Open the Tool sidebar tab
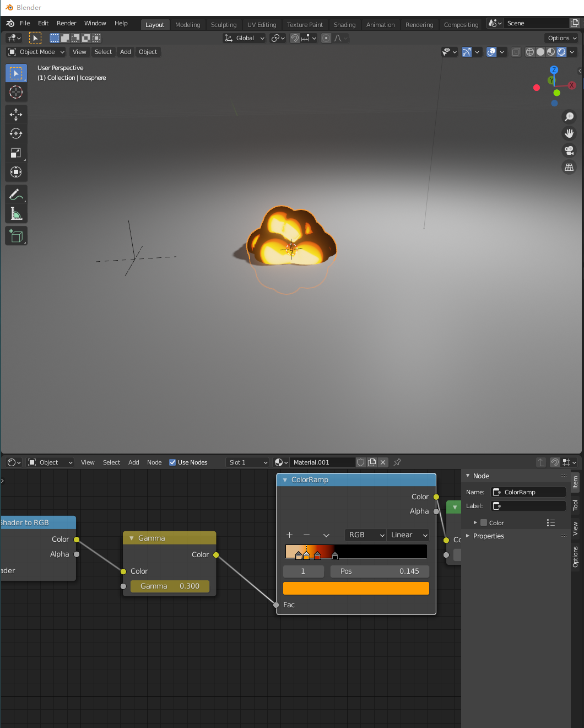The image size is (584, 728). click(x=575, y=505)
